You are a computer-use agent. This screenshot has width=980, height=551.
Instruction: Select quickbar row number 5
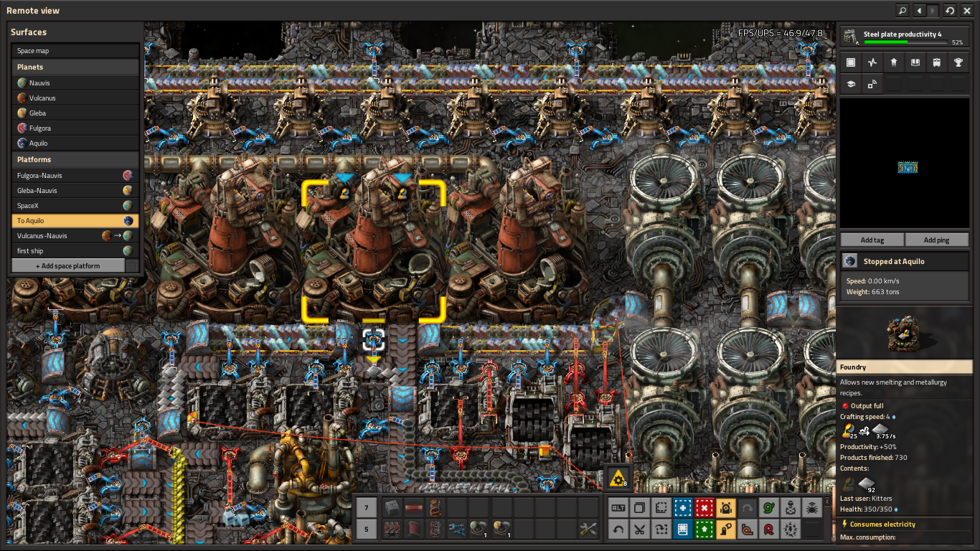point(366,530)
